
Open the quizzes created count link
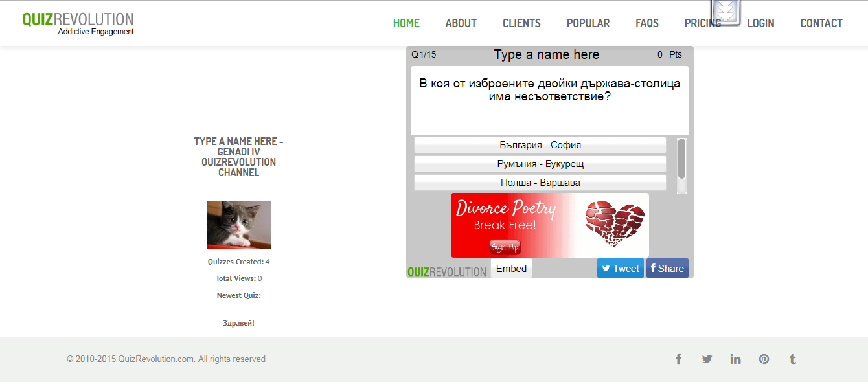pyautogui.click(x=268, y=262)
